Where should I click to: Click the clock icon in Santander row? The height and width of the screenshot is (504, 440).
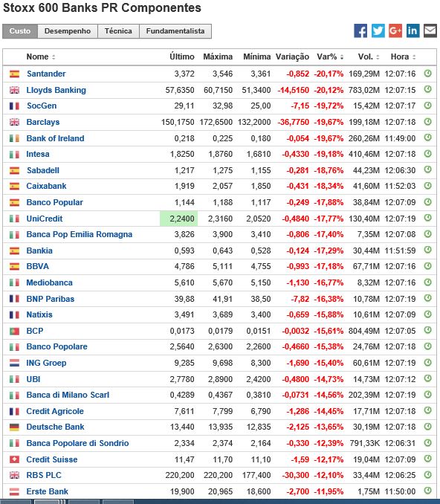[427, 74]
